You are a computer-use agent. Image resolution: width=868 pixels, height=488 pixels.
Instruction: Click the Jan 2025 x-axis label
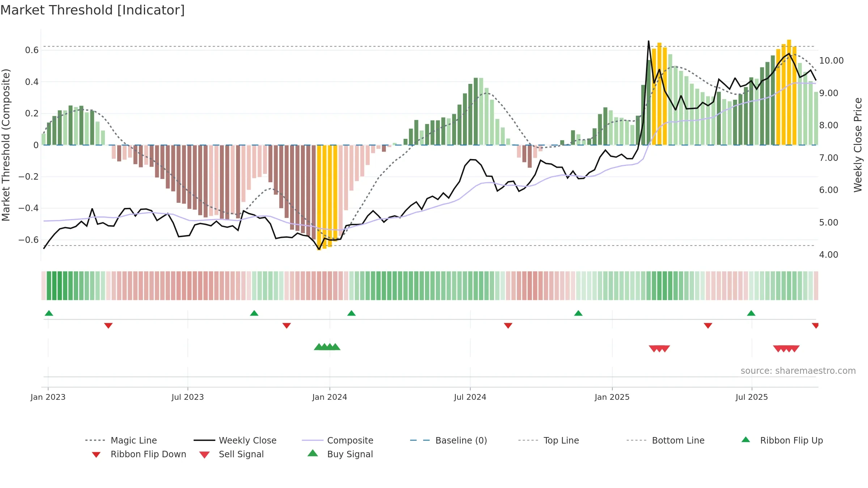[612, 397]
